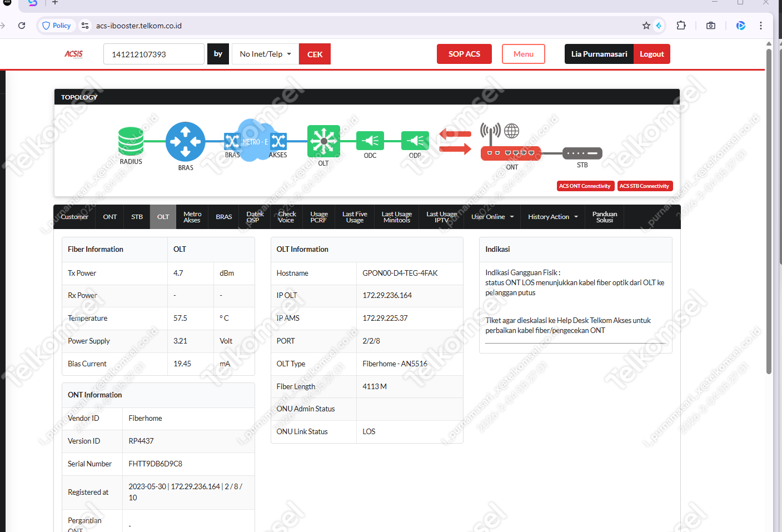
Task: Click the ACS ONT Connectivity button
Action: [x=585, y=186]
